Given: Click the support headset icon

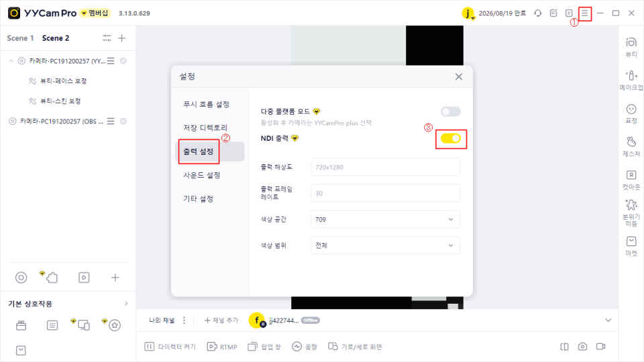Looking at the screenshot, I should tap(537, 13).
